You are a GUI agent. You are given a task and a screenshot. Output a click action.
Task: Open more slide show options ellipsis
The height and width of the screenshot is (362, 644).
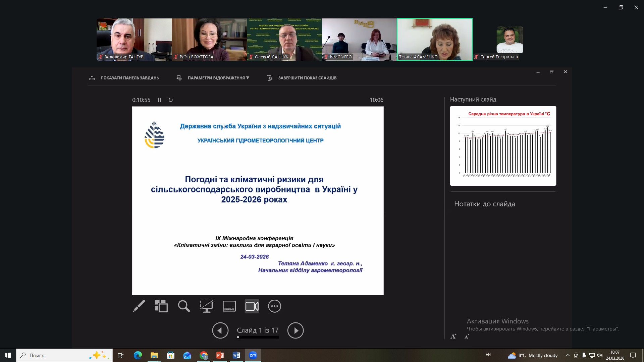click(x=274, y=306)
